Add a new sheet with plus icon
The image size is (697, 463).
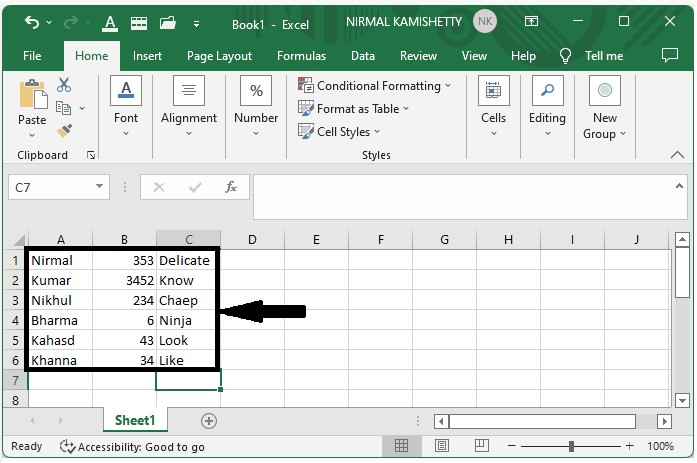209,421
